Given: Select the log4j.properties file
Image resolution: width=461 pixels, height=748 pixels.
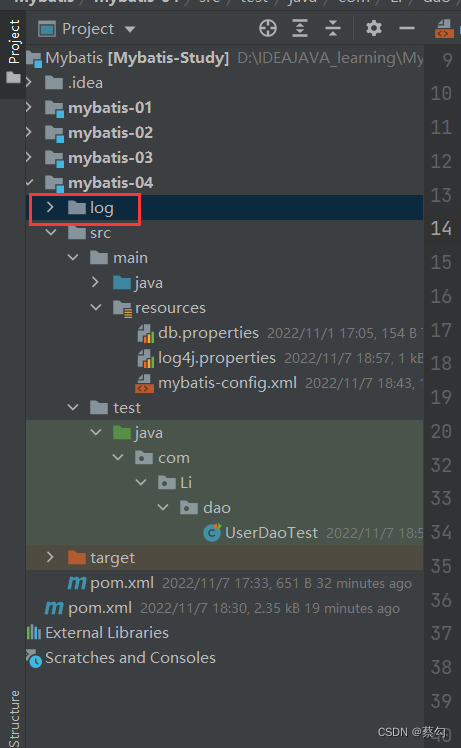Looking at the screenshot, I should click(217, 358).
